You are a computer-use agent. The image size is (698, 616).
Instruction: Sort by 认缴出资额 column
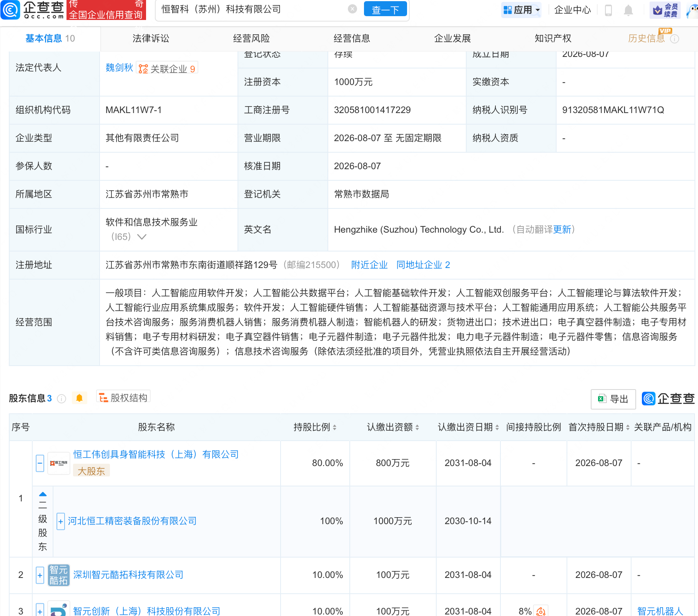[x=417, y=427]
